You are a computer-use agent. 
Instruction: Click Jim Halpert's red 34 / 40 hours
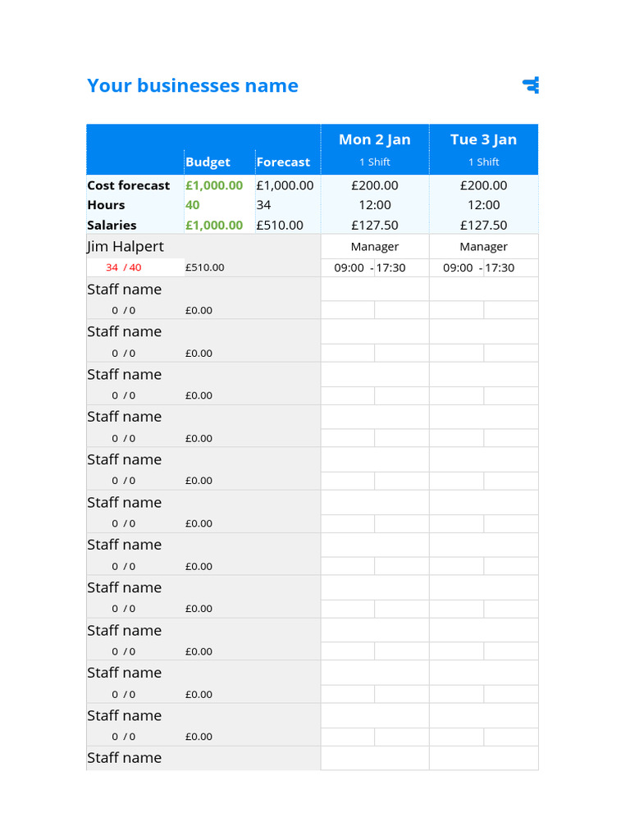coord(123,267)
